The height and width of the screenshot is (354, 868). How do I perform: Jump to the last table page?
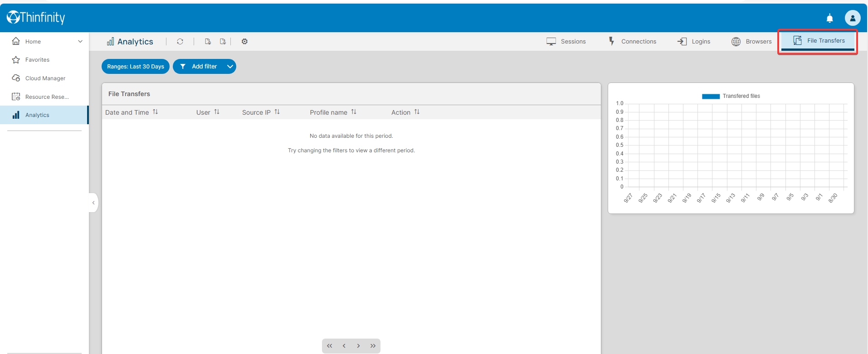pyautogui.click(x=373, y=346)
